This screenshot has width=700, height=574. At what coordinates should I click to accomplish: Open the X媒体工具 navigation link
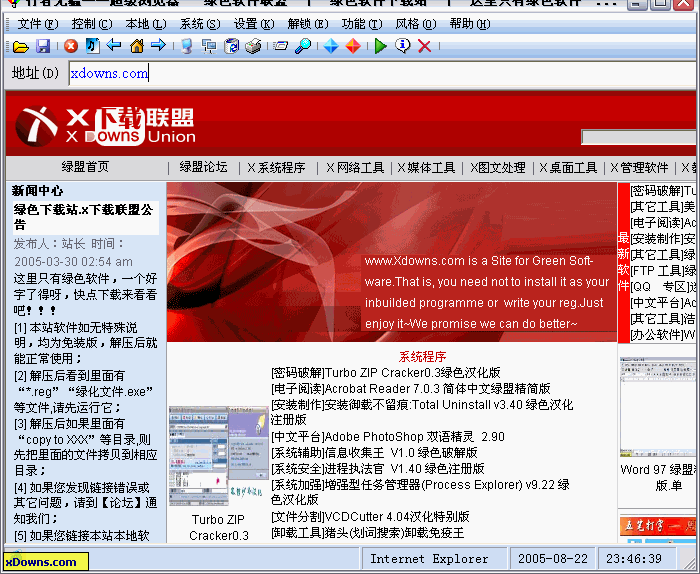[x=426, y=167]
